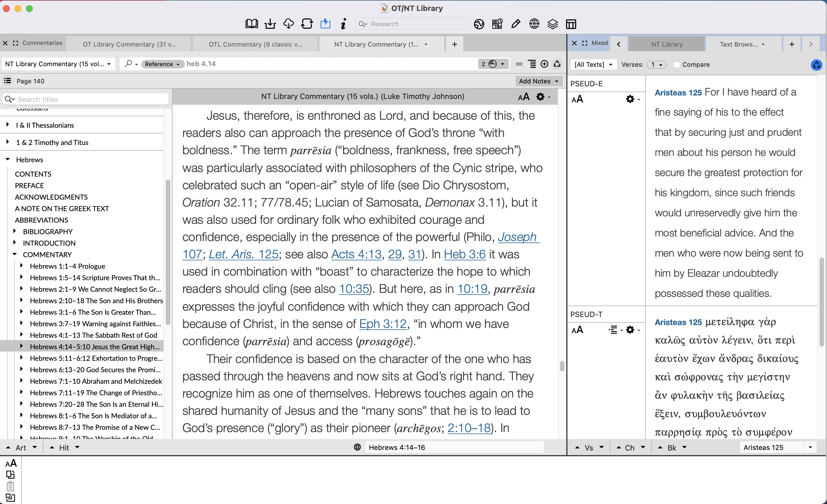
Task: Open the stacked layers workspace icon
Action: [552, 24]
